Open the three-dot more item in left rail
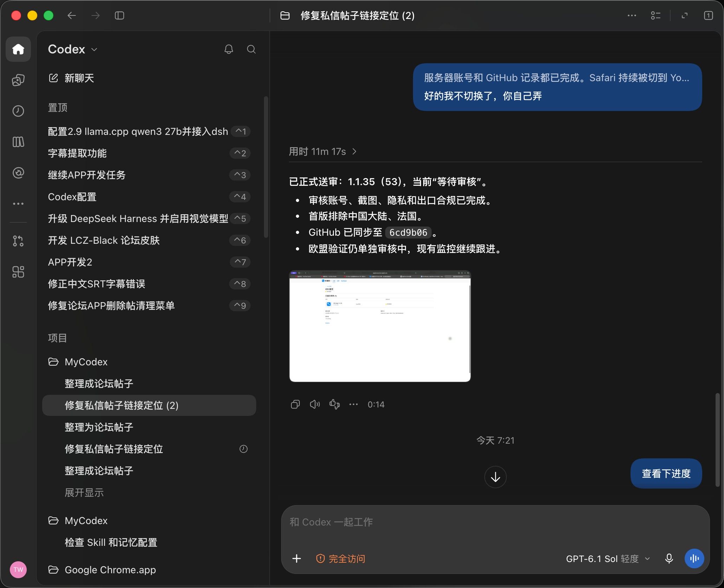This screenshot has height=588, width=724. click(18, 204)
